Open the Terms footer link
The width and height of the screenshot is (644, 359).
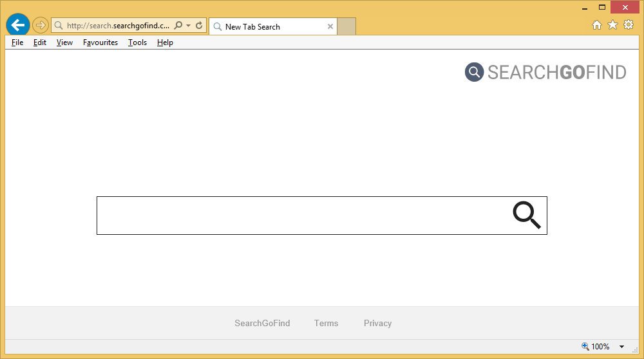coord(326,323)
